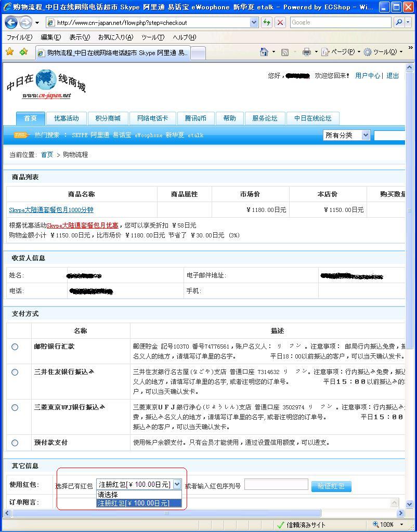Click the browser Forward arrow button
This screenshot has height=532, width=417.
25,23
